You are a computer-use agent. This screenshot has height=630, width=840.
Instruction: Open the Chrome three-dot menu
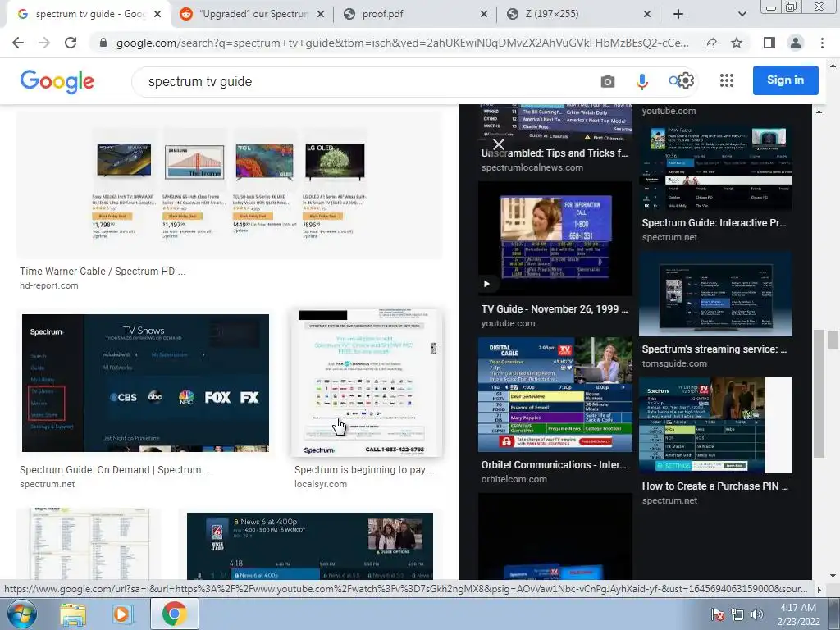click(822, 43)
